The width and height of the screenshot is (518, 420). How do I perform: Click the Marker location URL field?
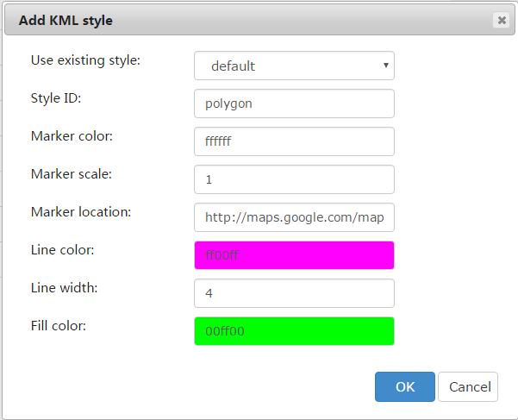[x=294, y=217]
